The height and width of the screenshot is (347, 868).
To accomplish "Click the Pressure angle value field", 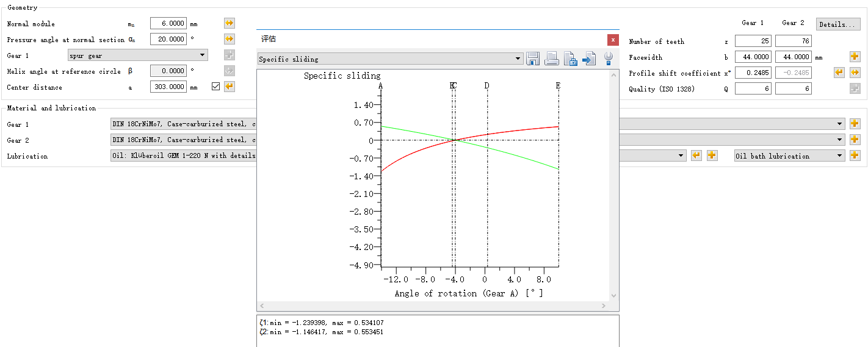I will click(x=168, y=39).
